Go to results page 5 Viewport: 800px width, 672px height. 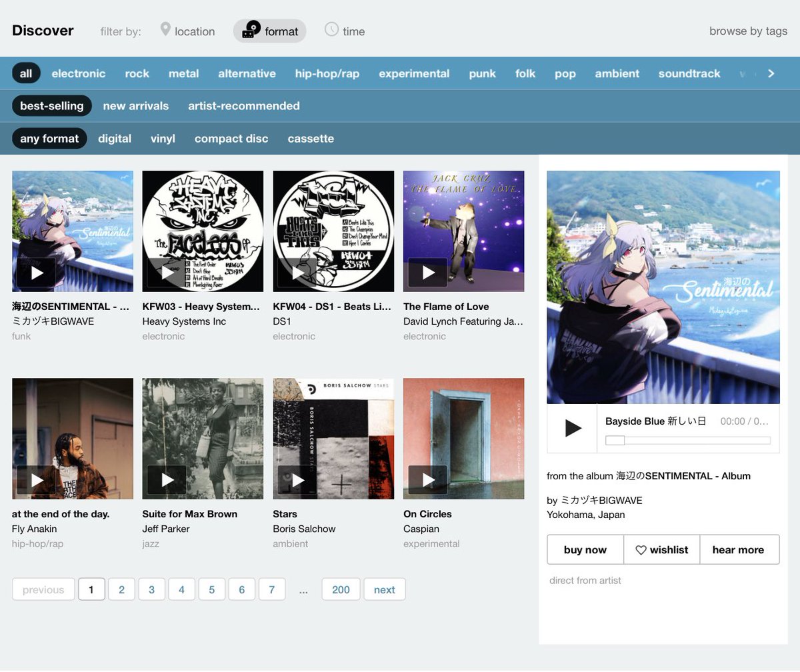pyautogui.click(x=211, y=589)
